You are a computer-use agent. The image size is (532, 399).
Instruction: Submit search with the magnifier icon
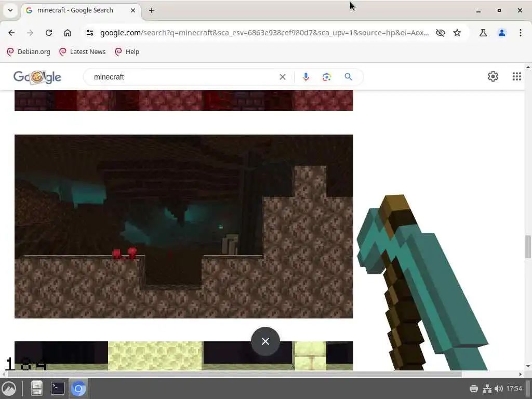[x=348, y=77]
